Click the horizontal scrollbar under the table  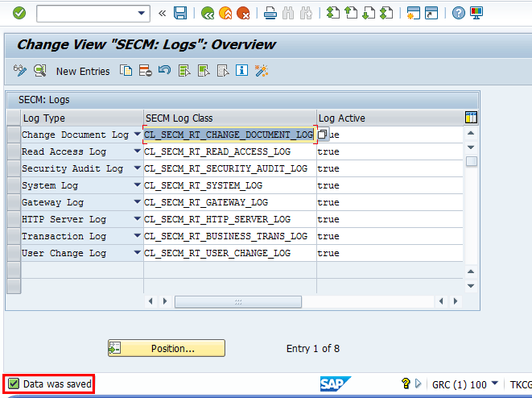tap(238, 301)
